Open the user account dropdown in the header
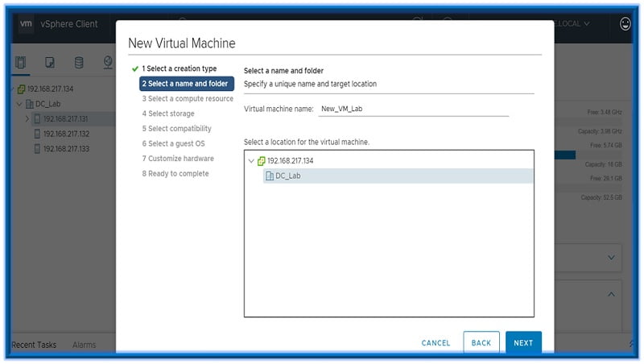Viewport: 644px width, 364px height. 573,24
